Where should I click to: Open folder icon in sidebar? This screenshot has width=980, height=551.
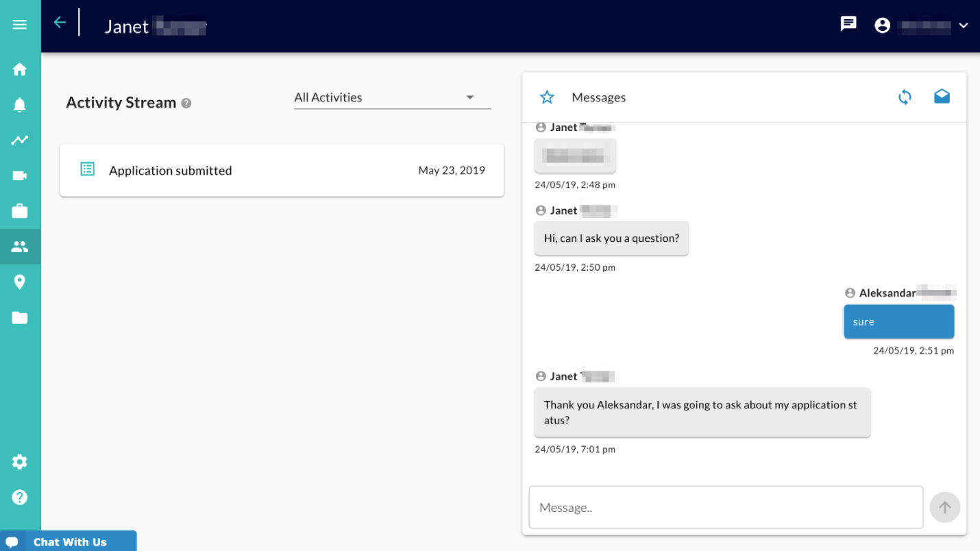tap(20, 318)
